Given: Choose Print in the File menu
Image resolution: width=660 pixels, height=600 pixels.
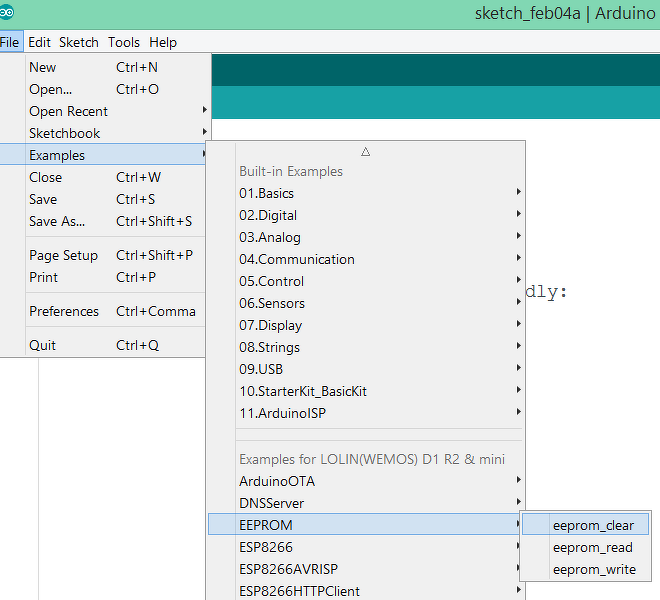Looking at the screenshot, I should [103, 277].
